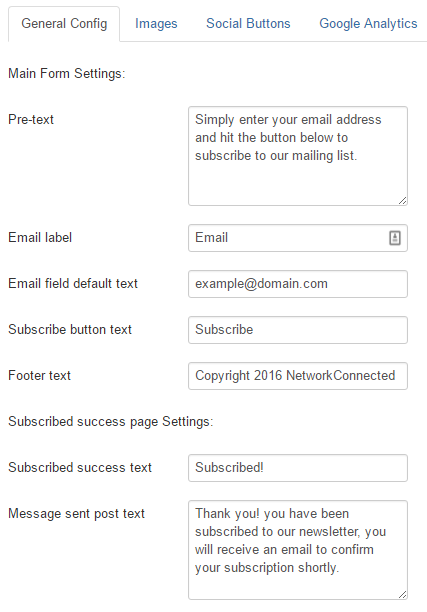Click into the Email label input
The height and width of the screenshot is (612, 427).
(x=298, y=238)
